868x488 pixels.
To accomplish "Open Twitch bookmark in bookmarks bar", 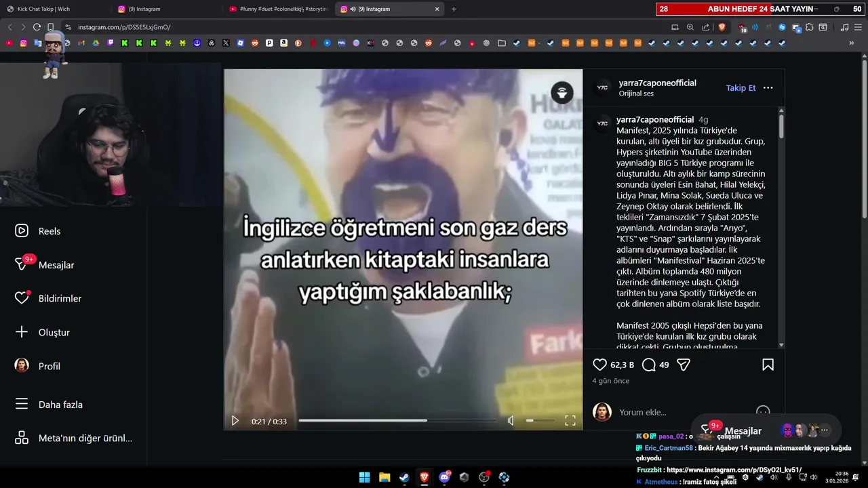I will pos(110,43).
